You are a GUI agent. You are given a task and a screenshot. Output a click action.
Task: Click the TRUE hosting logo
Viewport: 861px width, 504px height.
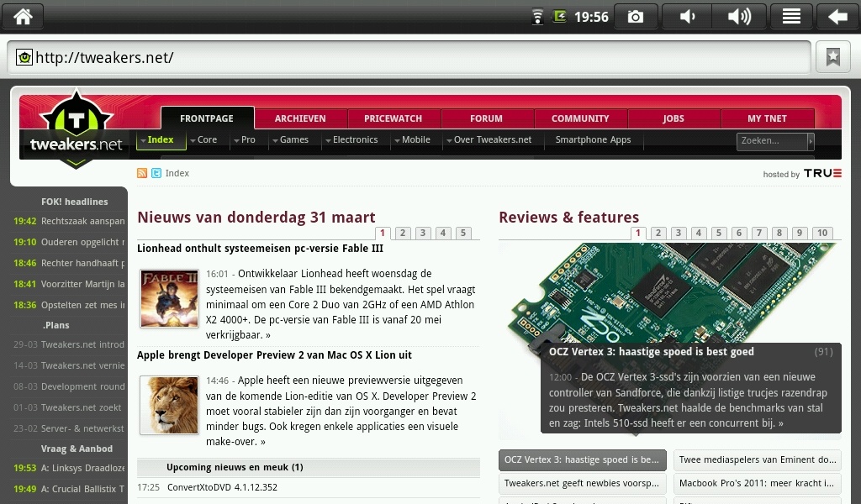822,173
